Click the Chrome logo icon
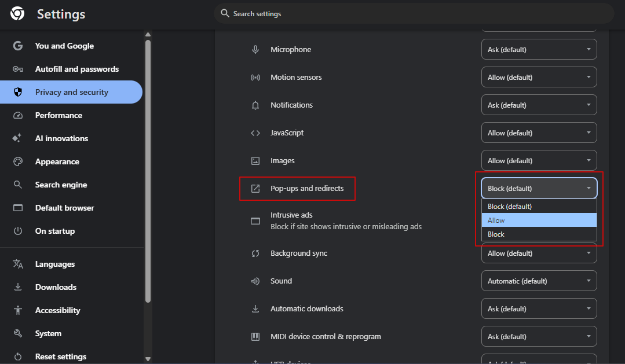 (x=17, y=13)
